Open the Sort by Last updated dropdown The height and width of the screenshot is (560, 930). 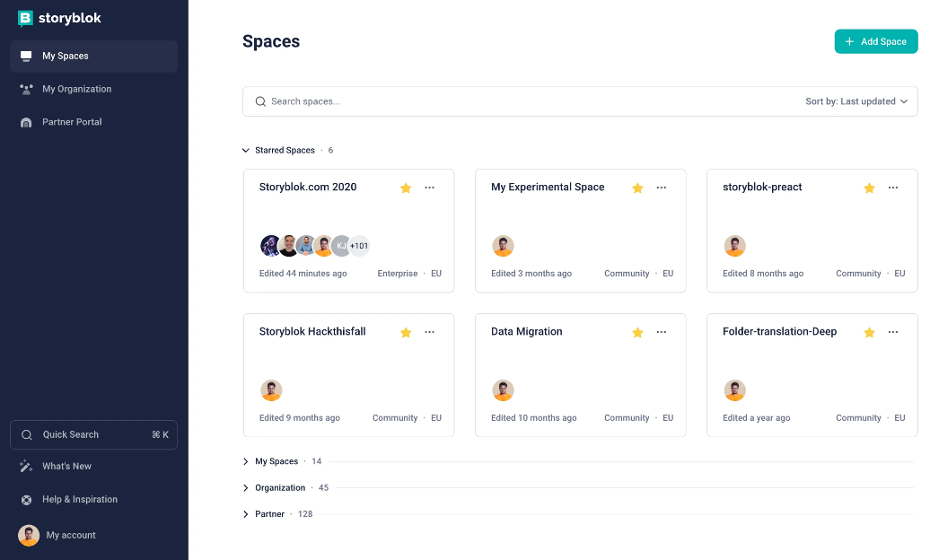855,101
